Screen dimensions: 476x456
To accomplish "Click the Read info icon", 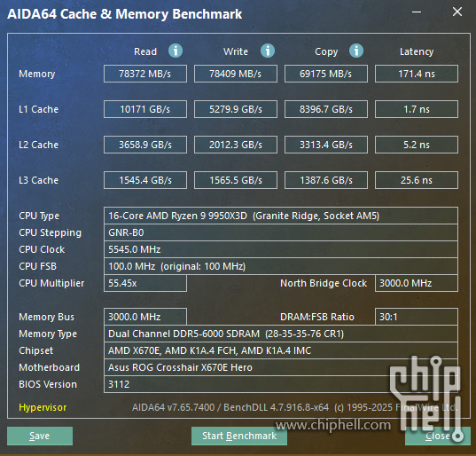I will 176,51.
